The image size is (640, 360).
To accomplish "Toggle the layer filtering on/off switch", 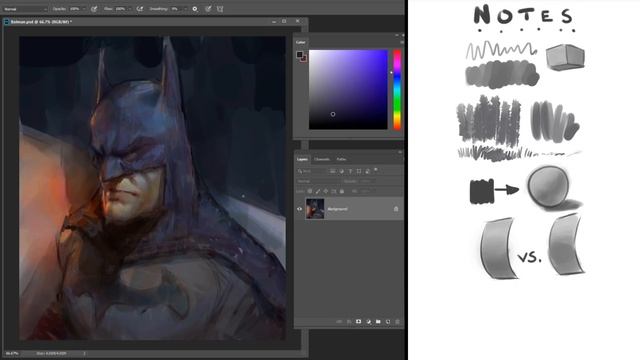I will [376, 170].
